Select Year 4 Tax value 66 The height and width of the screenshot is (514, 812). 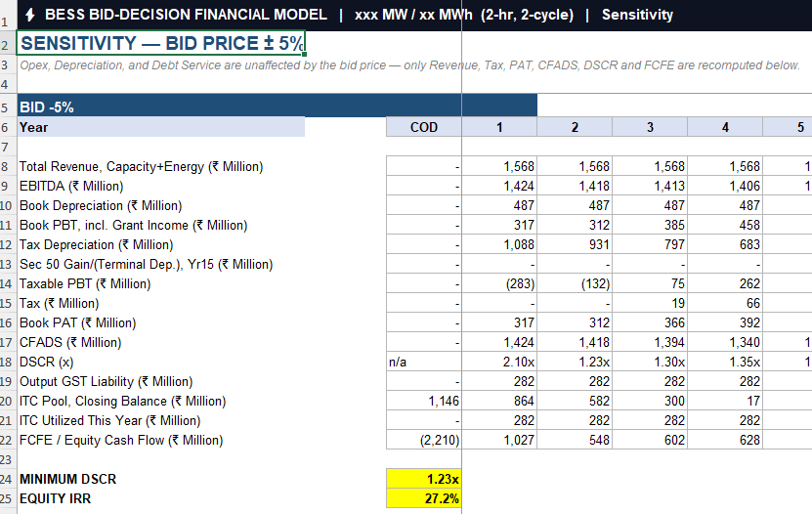(725, 303)
